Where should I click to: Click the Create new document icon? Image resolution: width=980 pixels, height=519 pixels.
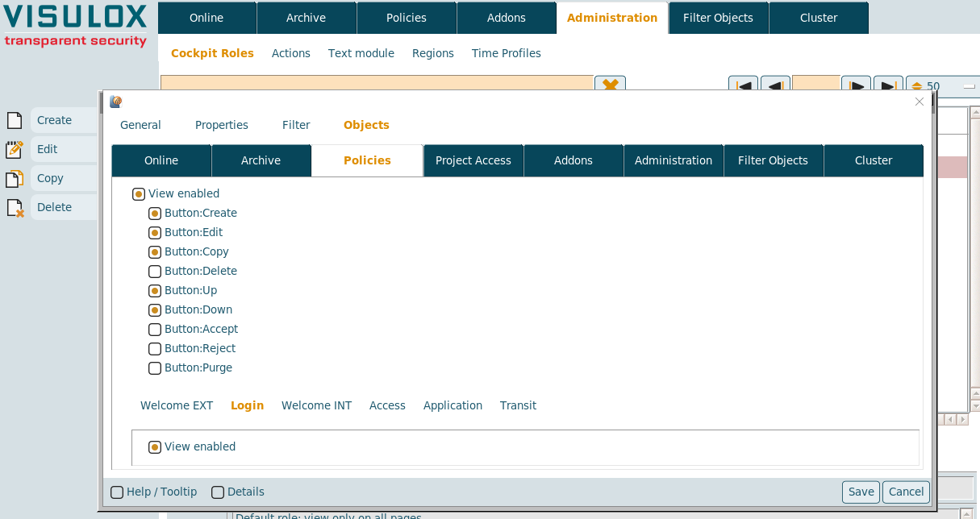click(15, 120)
